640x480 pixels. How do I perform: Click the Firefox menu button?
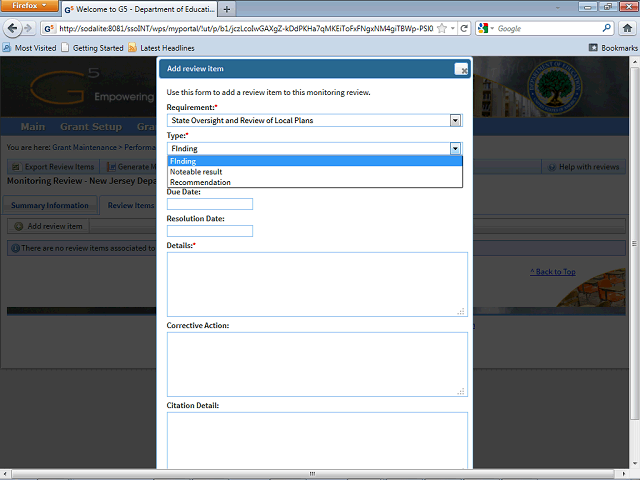coord(29,5)
